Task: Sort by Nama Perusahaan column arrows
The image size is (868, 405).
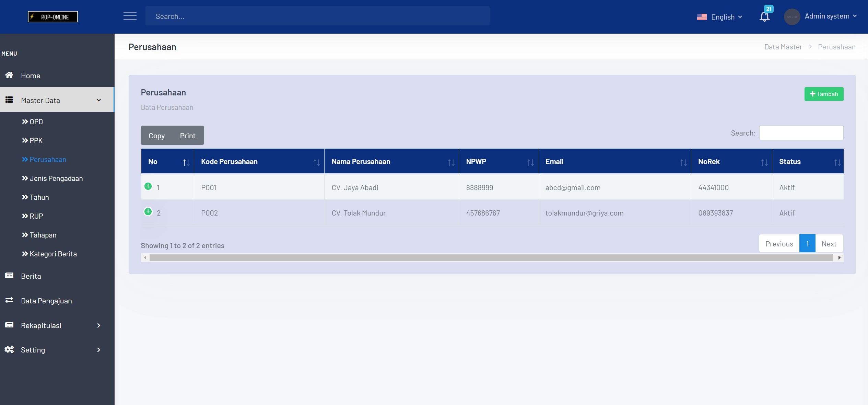Action: coord(451,163)
